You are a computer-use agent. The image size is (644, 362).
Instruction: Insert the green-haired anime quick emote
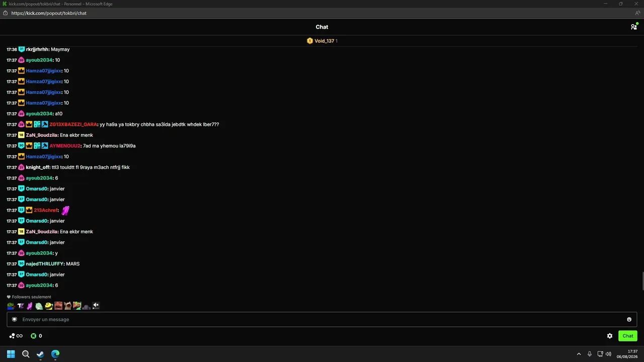[x=39, y=306]
